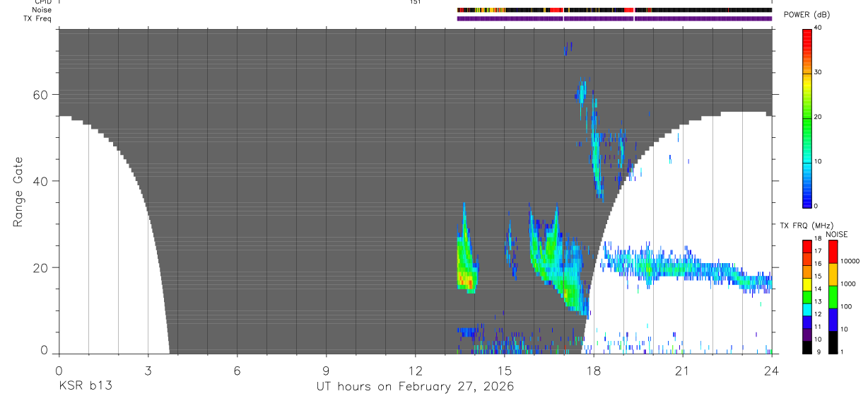Click the 10000 label on the NOISE scale

click(850, 261)
